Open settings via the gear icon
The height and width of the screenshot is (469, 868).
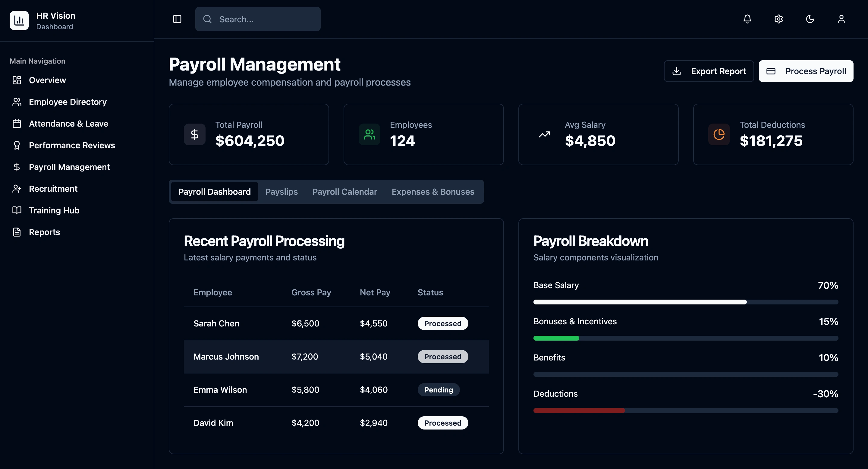(778, 19)
